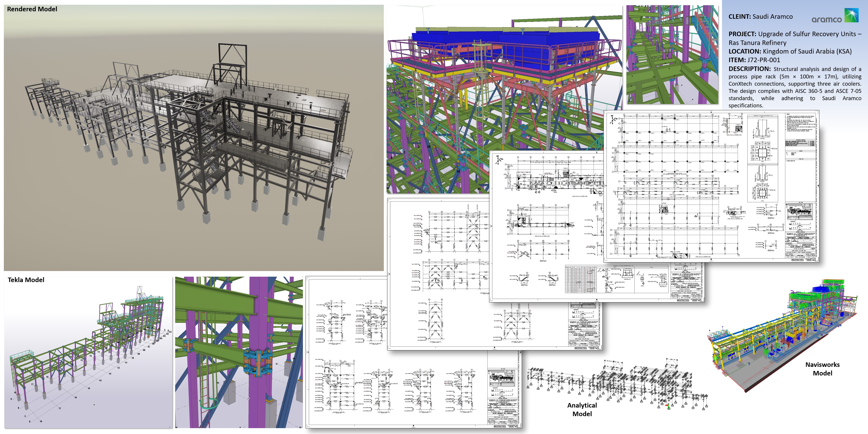This screenshot has height=434, width=868.
Task: Click the CLEINT: Saudi Aramco text
Action: click(x=760, y=17)
